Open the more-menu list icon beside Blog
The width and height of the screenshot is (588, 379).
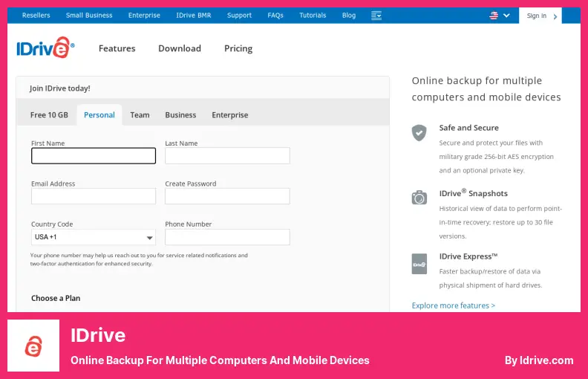pos(376,16)
